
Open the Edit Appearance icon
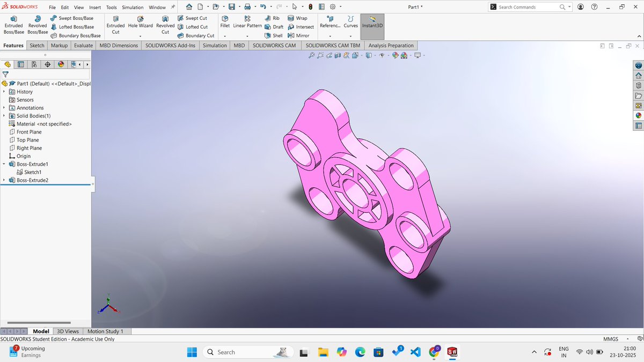[x=396, y=55]
